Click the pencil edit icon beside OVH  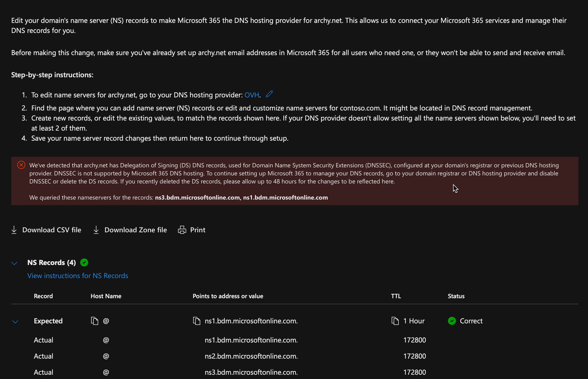[269, 94]
